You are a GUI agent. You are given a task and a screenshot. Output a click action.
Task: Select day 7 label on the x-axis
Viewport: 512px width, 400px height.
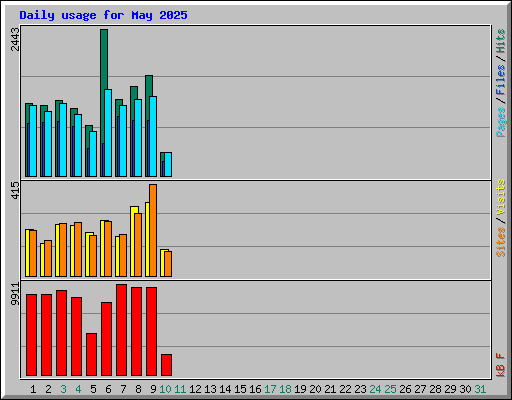coord(123,389)
